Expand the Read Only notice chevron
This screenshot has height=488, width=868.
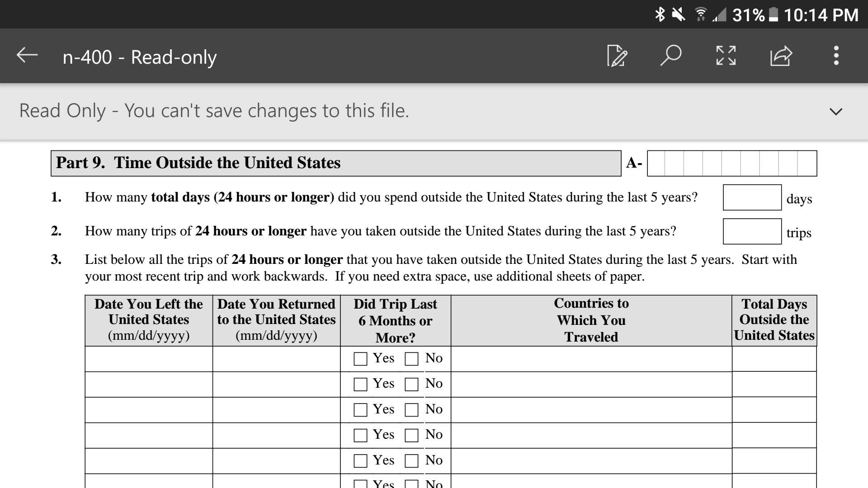coord(836,111)
